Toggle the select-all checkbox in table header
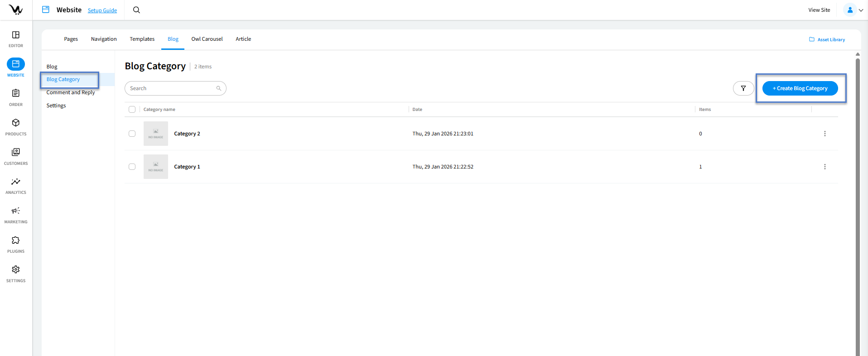The image size is (868, 356). [x=132, y=110]
